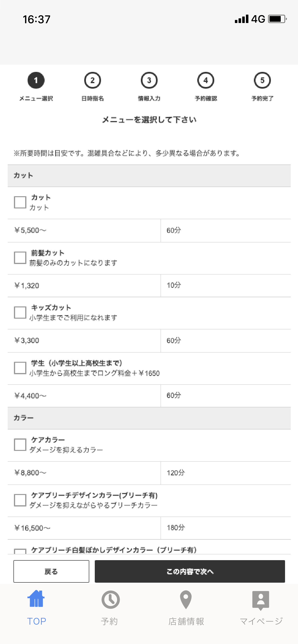
Task: Check the カット menu checkbox
Action: click(20, 202)
